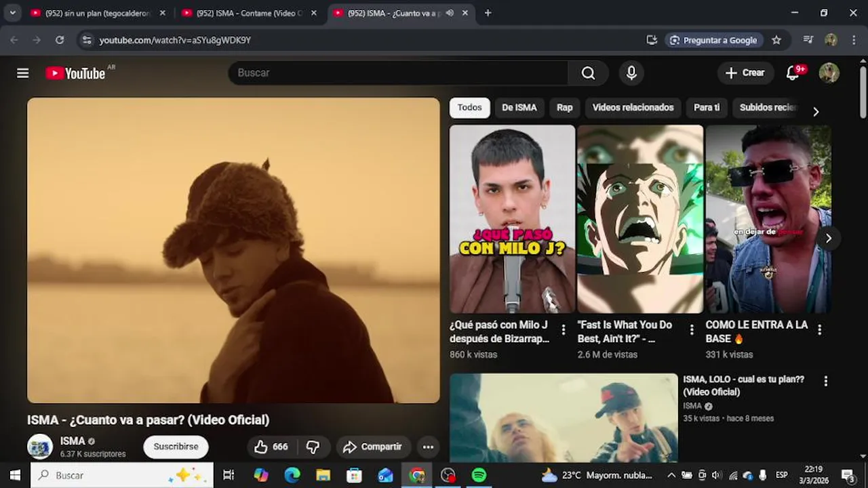Screen dimensions: 868x488
Task: Select the De ISMA filter chip
Action: pyautogui.click(x=519, y=108)
